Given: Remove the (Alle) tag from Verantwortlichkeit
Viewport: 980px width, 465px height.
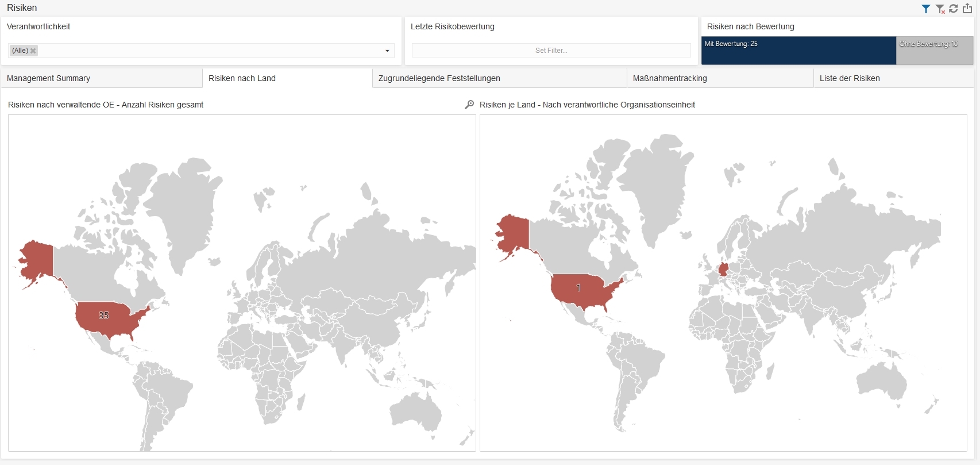Looking at the screenshot, I should point(33,51).
